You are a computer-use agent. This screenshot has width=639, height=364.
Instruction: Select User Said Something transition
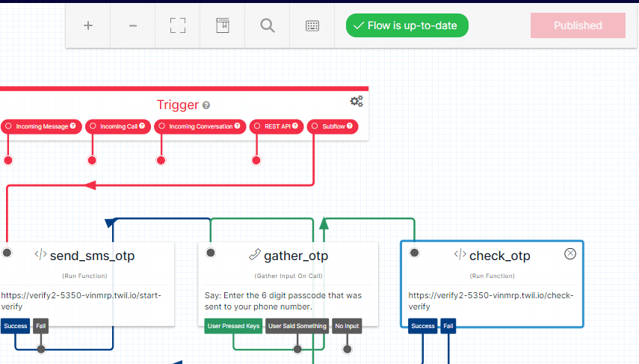(297, 326)
